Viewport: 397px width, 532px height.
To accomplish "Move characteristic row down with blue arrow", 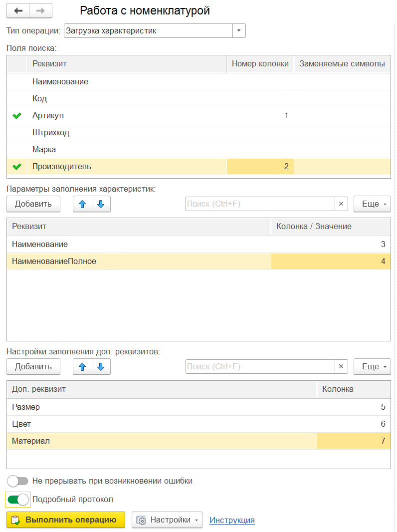I will 101,204.
